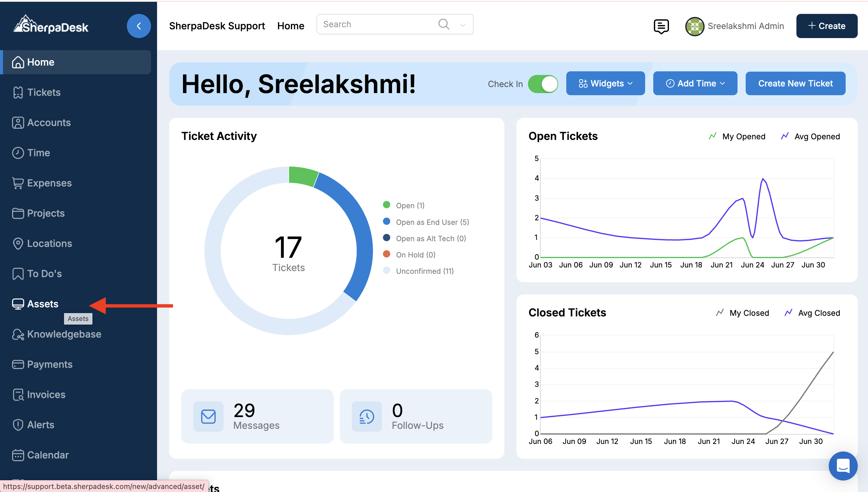Viewport: 868px width, 492px height.
Task: Expand the Widgets dropdown
Action: click(x=605, y=83)
